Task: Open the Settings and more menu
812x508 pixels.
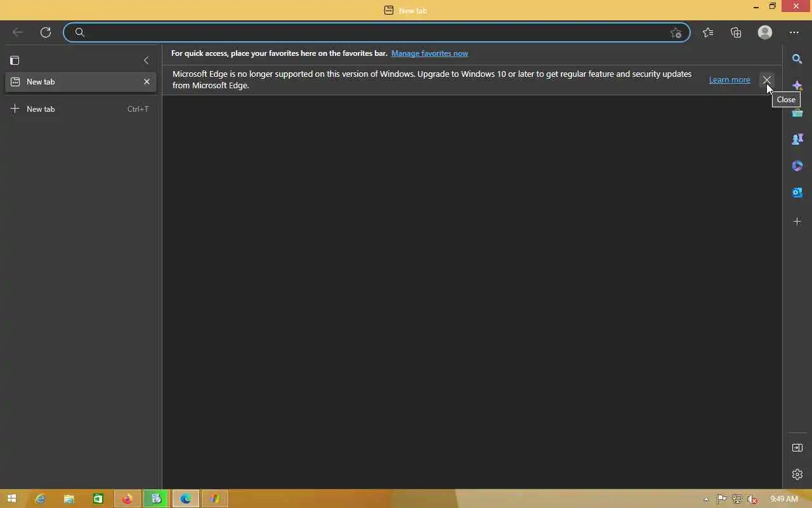Action: (x=794, y=32)
